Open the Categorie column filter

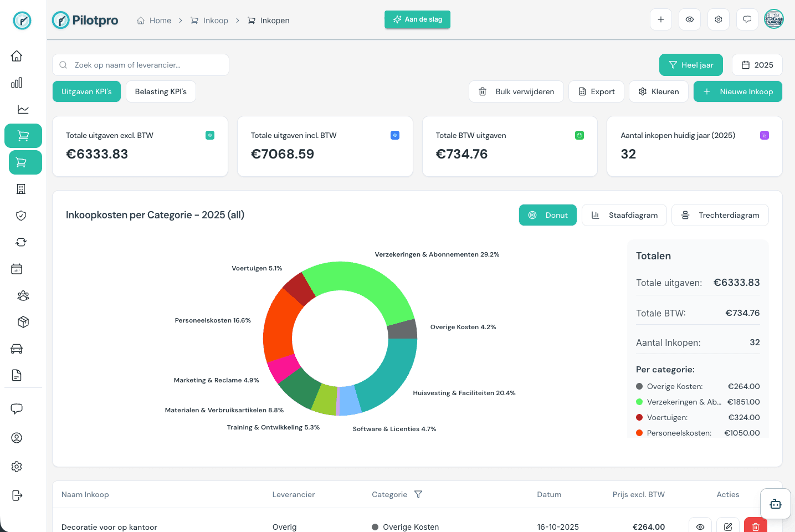pos(418,494)
